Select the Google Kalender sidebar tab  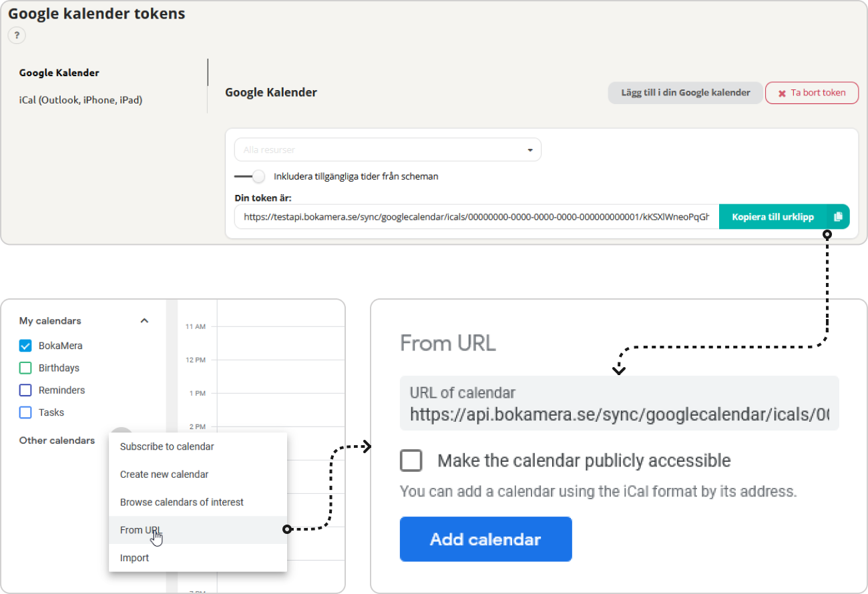click(x=59, y=73)
